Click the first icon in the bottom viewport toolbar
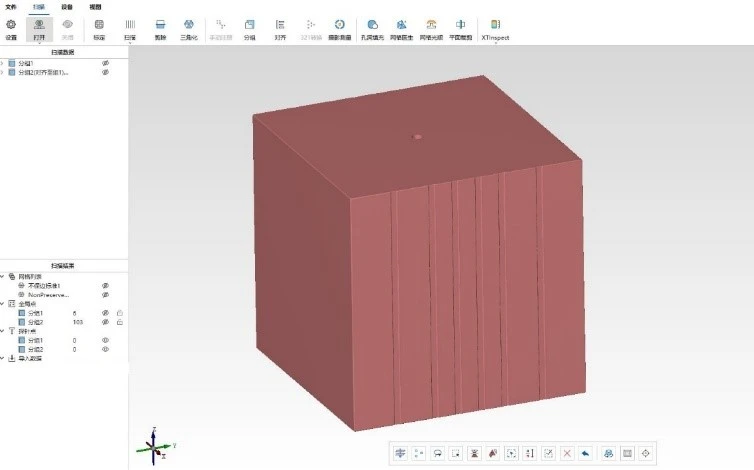Viewport: 754px width, 470px height. [400, 453]
